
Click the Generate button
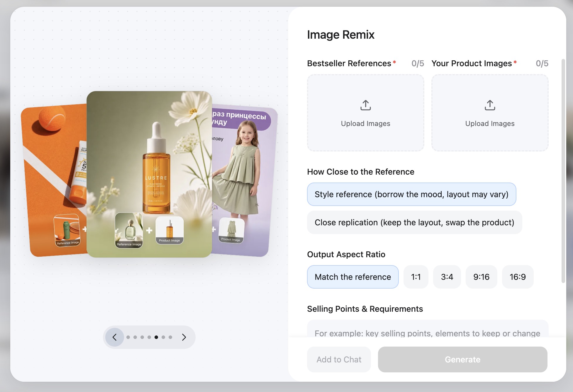click(x=462, y=359)
